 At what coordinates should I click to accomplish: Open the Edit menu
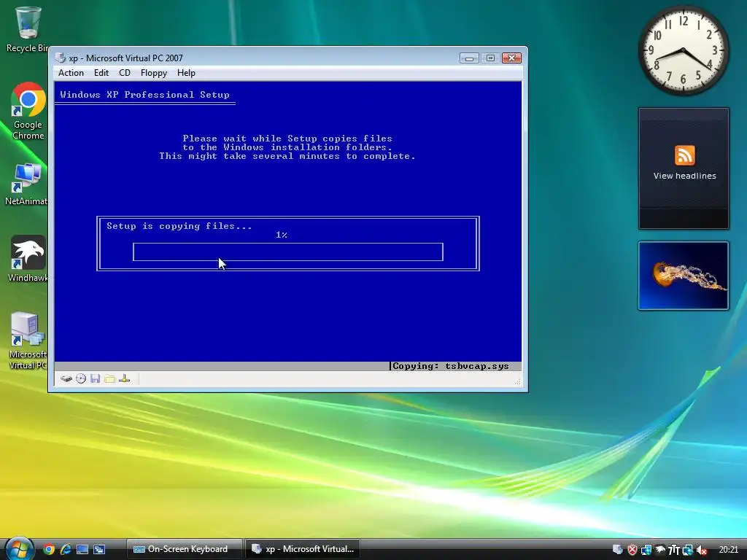(101, 73)
